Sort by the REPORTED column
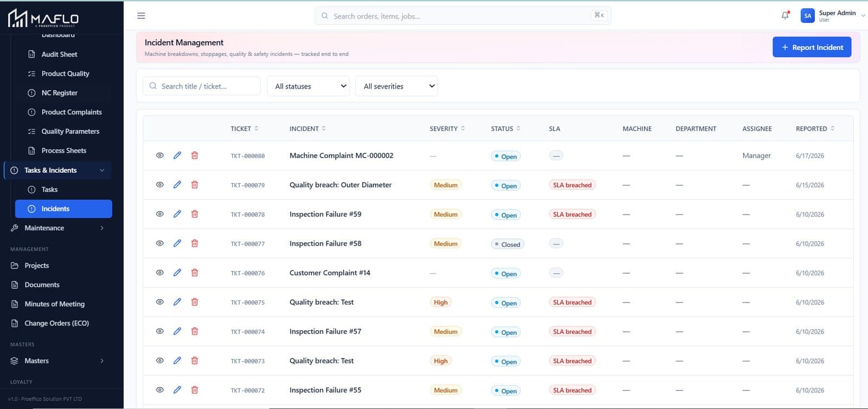868x409 pixels. (x=815, y=129)
